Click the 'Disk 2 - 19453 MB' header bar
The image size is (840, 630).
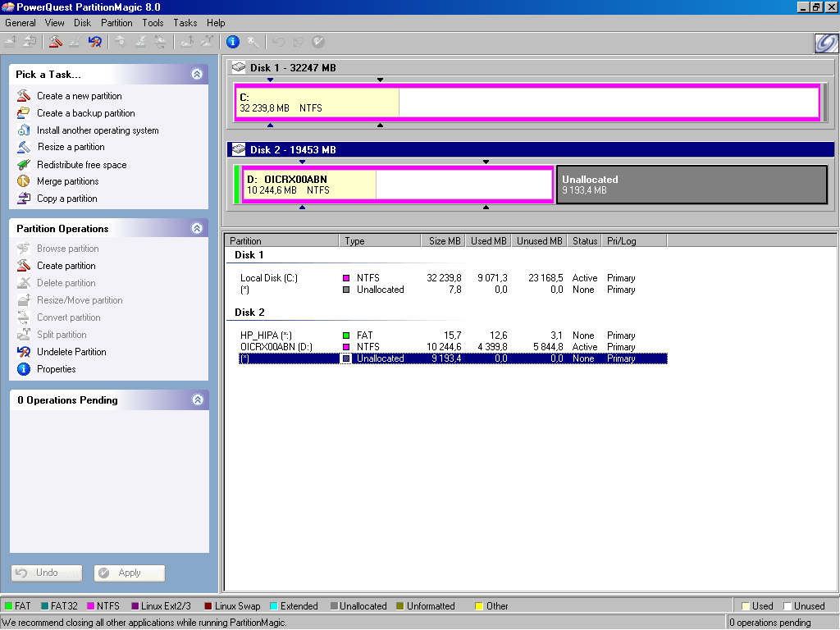pos(531,149)
